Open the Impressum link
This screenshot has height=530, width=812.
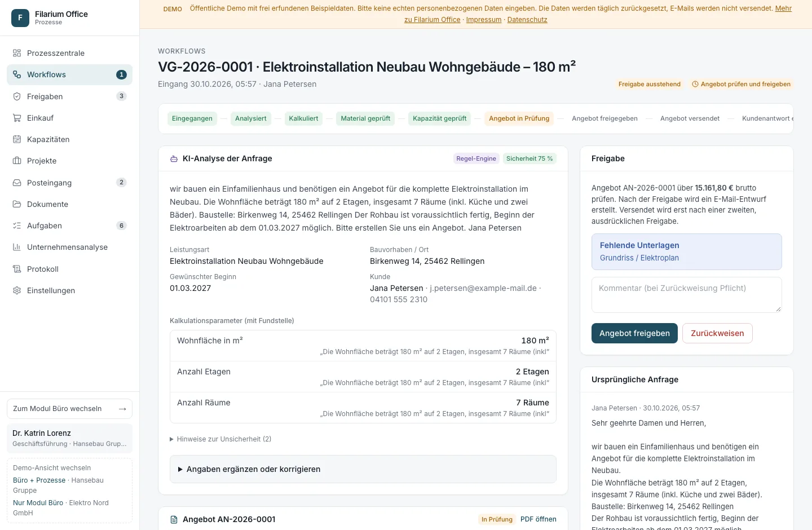484,20
